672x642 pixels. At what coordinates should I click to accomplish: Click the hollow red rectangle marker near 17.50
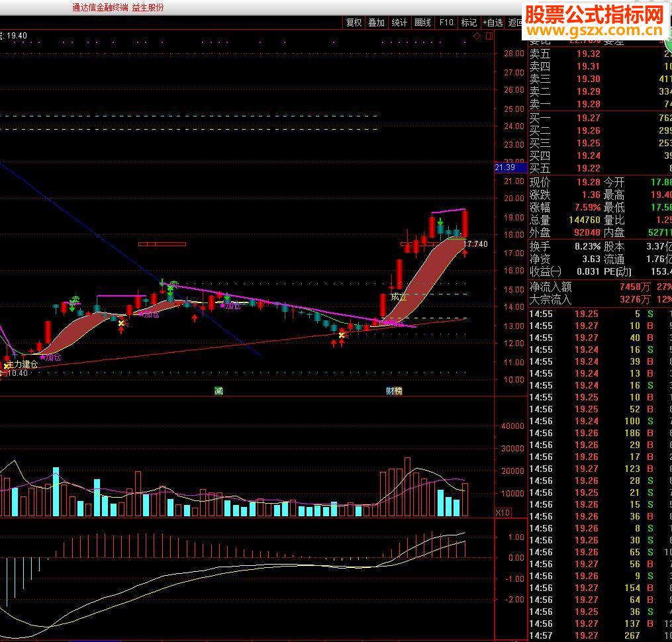pyautogui.click(x=162, y=244)
